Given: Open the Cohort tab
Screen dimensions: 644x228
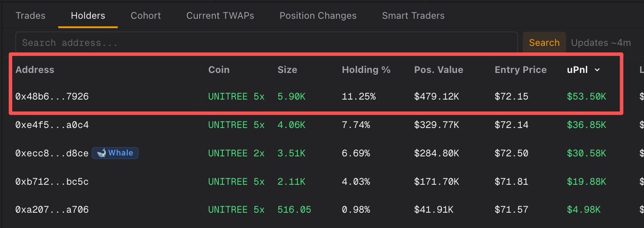Looking at the screenshot, I should tap(145, 16).
